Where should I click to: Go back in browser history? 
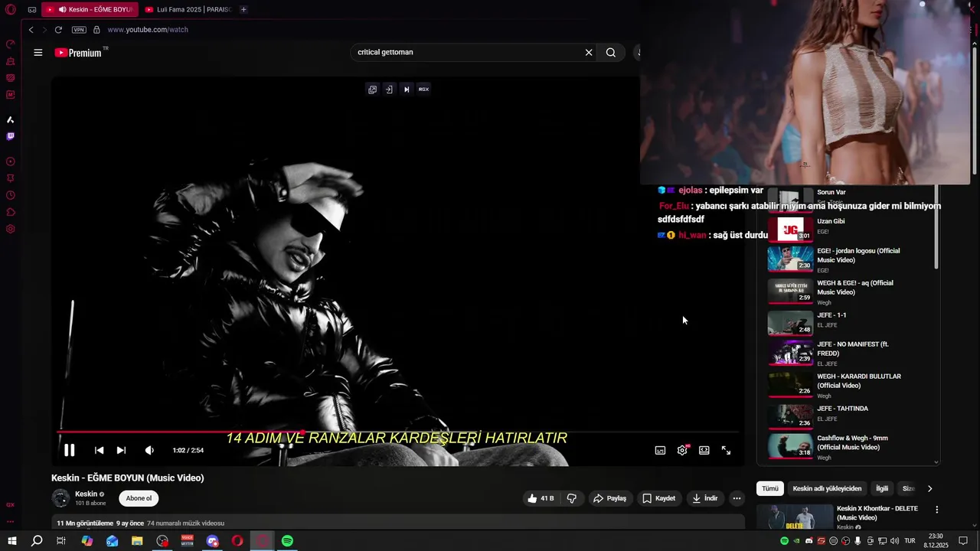[31, 30]
